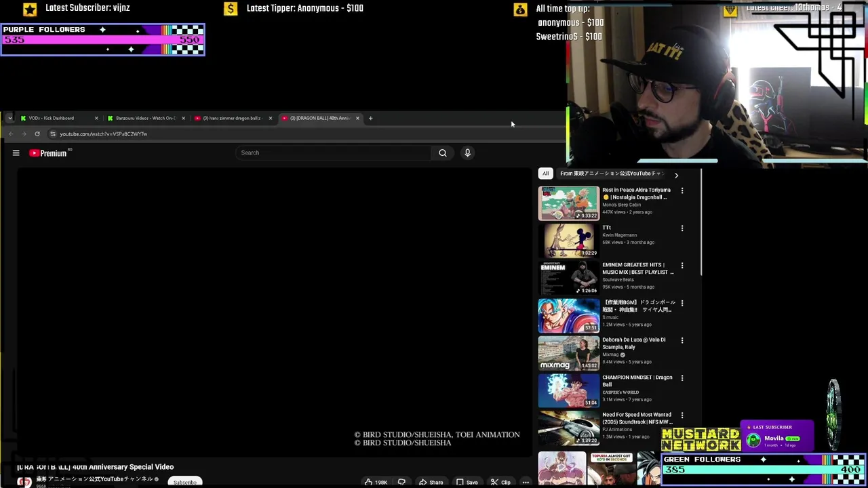Open a new browser tab
The image size is (868, 488).
click(x=370, y=118)
